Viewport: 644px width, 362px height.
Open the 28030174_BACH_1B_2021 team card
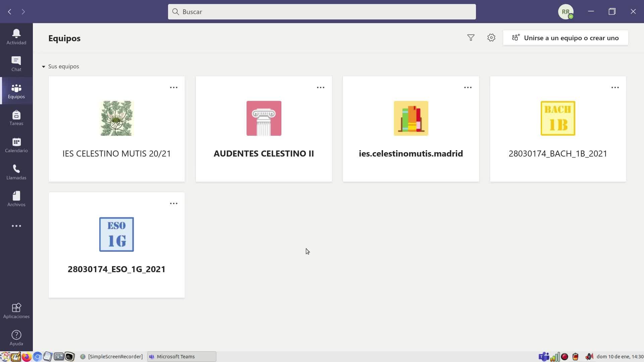(557, 129)
